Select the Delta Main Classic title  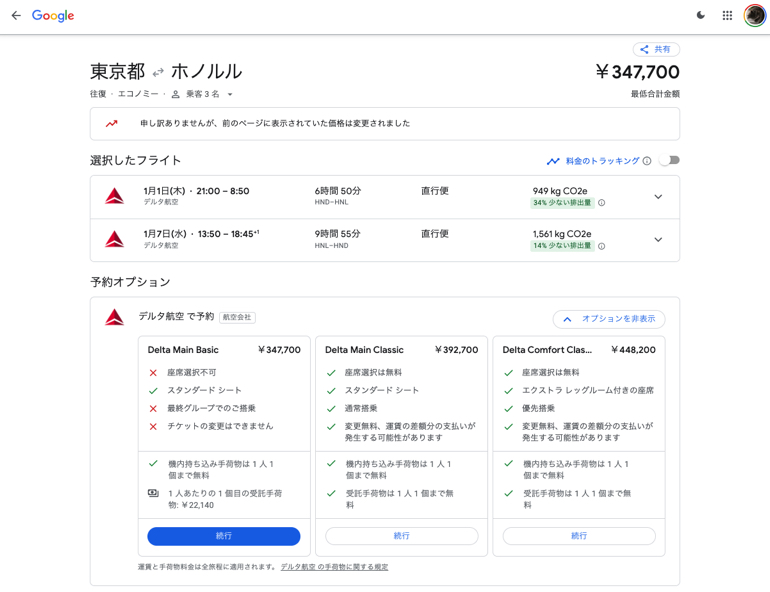[364, 350]
